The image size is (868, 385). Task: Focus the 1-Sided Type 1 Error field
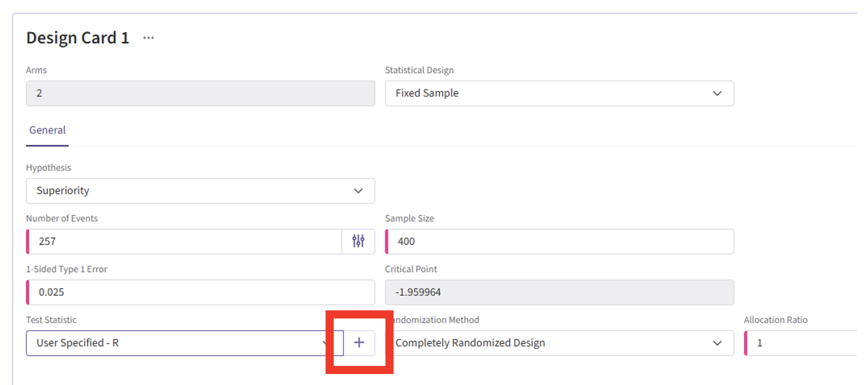tap(200, 292)
